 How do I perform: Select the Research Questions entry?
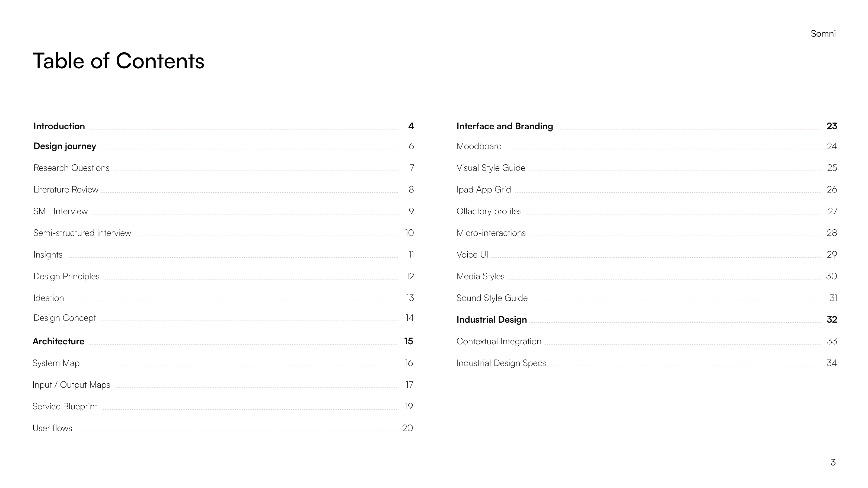(x=71, y=168)
